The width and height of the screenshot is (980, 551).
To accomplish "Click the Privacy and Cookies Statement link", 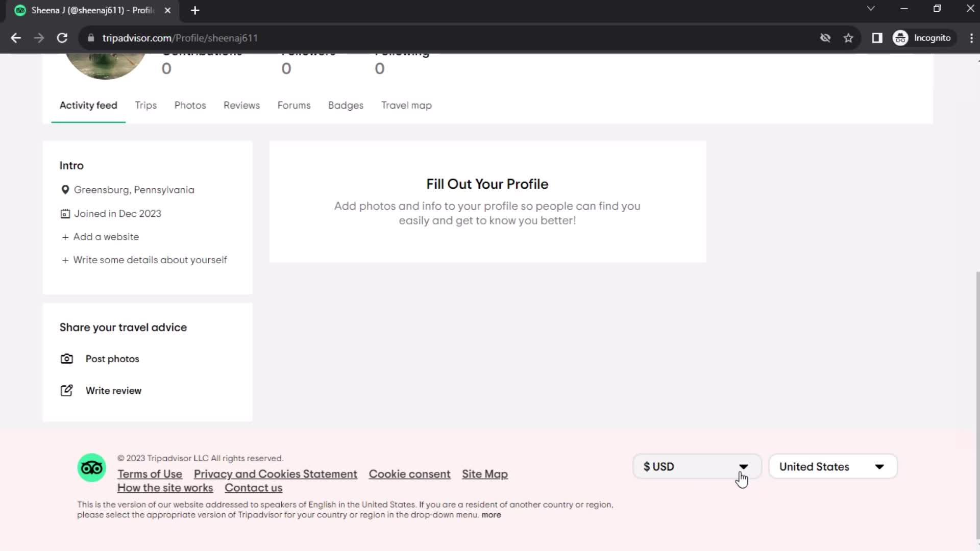I will [275, 474].
